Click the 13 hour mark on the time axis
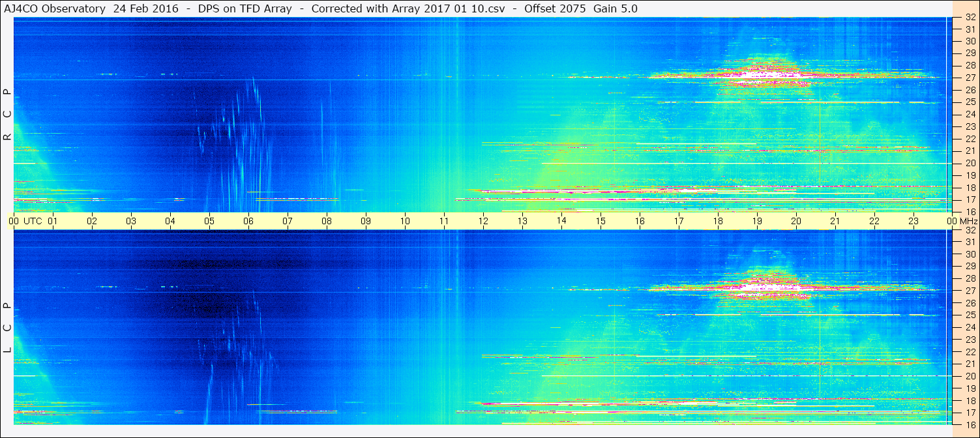 point(522,221)
